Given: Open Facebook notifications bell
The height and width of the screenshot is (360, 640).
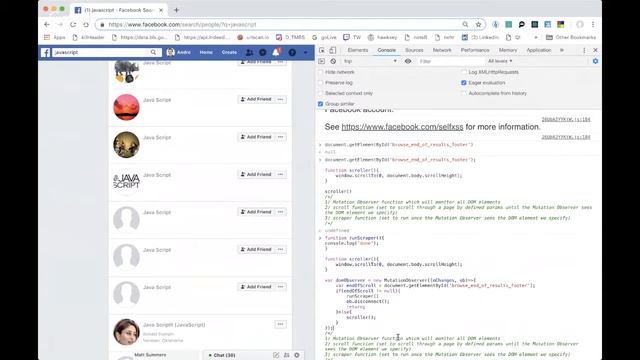Looking at the screenshot, I should (276, 52).
